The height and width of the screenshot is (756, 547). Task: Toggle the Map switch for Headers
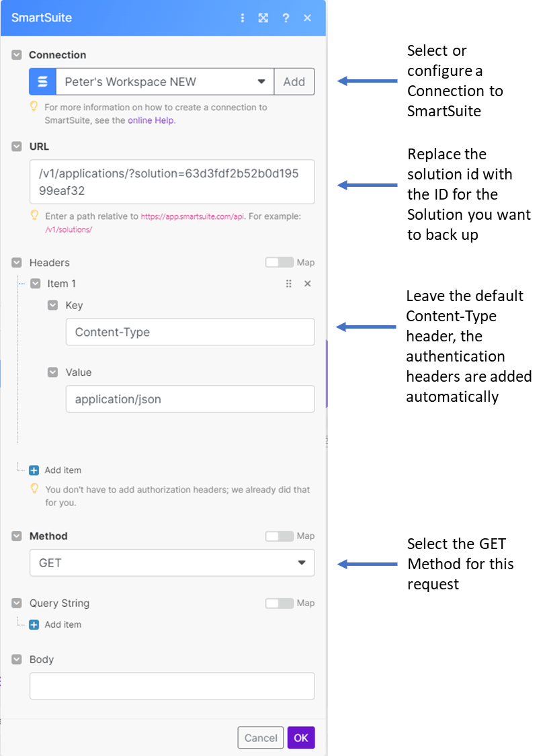279,263
